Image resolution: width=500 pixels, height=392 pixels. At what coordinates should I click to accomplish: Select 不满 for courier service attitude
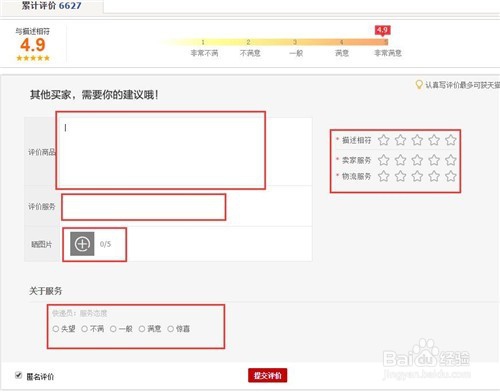[x=84, y=329]
